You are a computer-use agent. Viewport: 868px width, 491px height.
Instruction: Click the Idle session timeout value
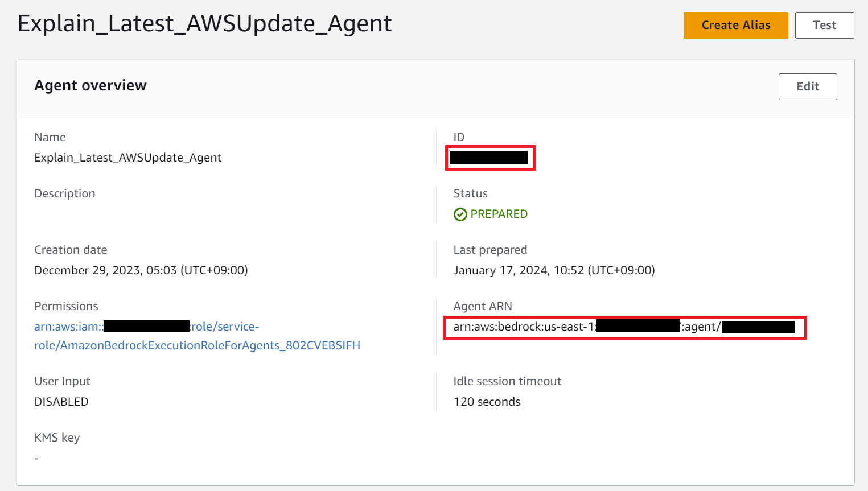pyautogui.click(x=487, y=401)
